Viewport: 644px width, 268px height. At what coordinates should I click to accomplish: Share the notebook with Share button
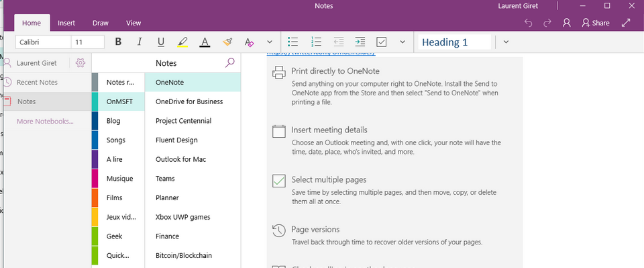596,23
